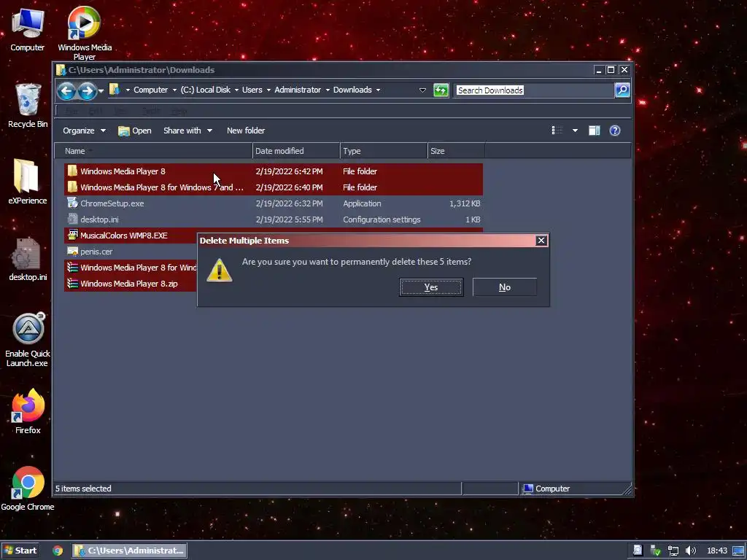The width and height of the screenshot is (747, 560).
Task: Open the Start menu
Action: pos(20,551)
